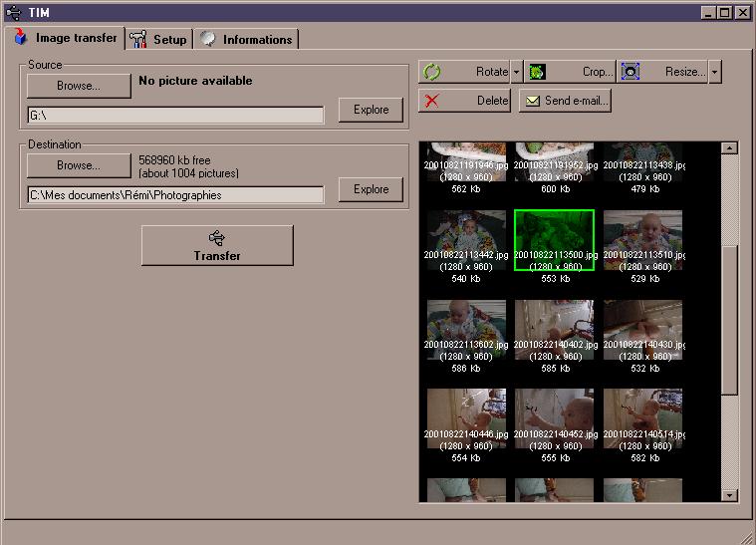Close the TIM window

[x=742, y=13]
